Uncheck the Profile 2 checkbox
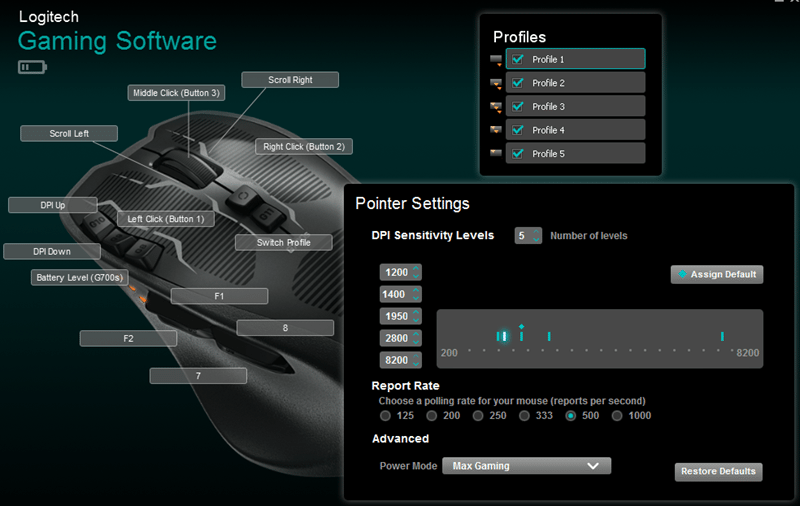The image size is (800, 506). 517,83
